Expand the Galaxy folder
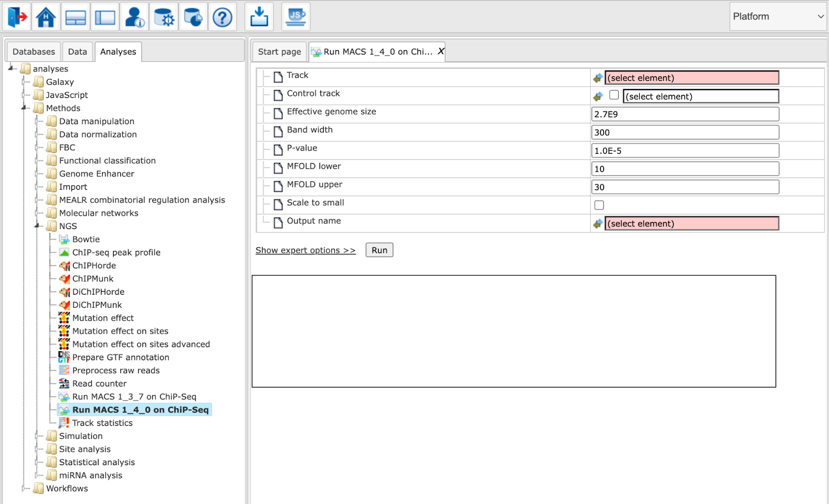 [x=24, y=82]
